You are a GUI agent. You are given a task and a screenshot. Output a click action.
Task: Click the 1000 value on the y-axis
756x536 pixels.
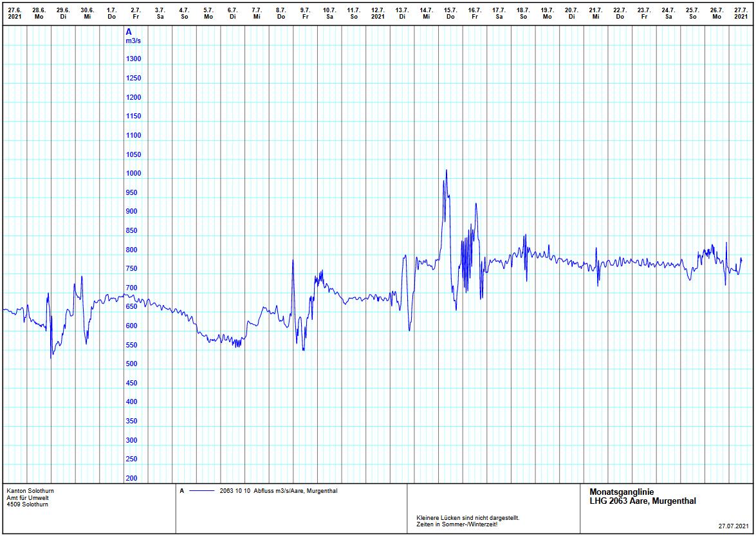(x=133, y=174)
